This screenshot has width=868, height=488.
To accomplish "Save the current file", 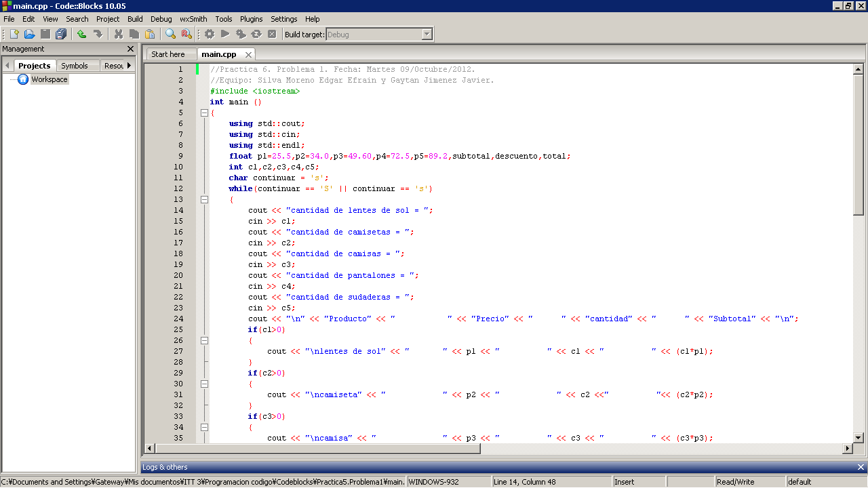I will 45,34.
